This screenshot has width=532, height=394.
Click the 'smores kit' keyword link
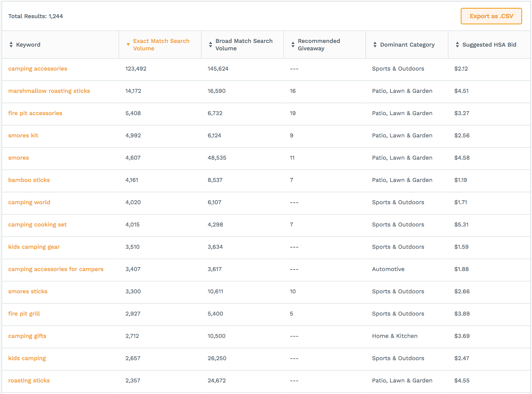coord(23,135)
